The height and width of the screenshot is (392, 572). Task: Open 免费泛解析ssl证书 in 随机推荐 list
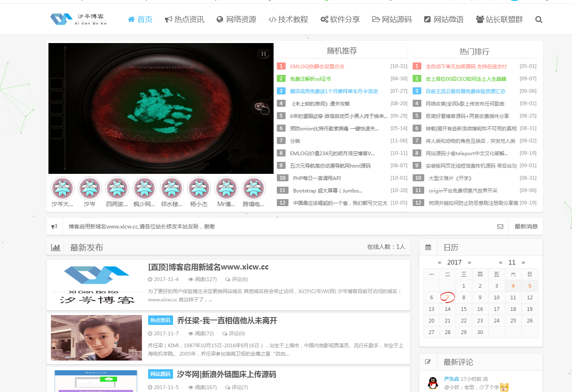tap(310, 79)
